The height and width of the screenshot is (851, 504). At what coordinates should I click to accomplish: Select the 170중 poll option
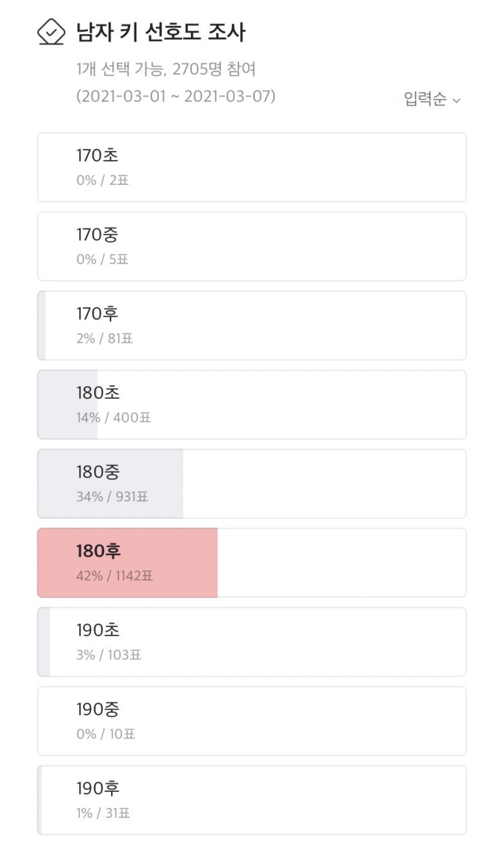(251, 246)
